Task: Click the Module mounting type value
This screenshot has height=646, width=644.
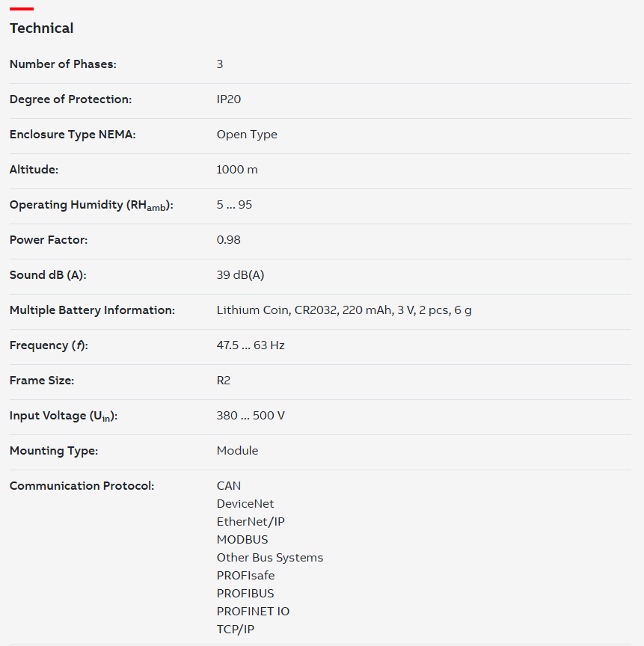Action: [x=237, y=450]
